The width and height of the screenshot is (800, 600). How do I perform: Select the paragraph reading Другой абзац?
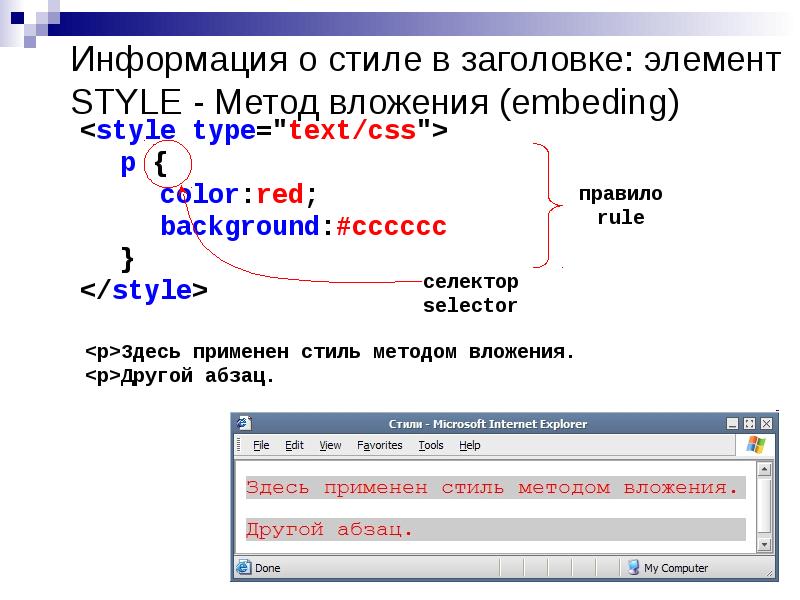click(331, 528)
